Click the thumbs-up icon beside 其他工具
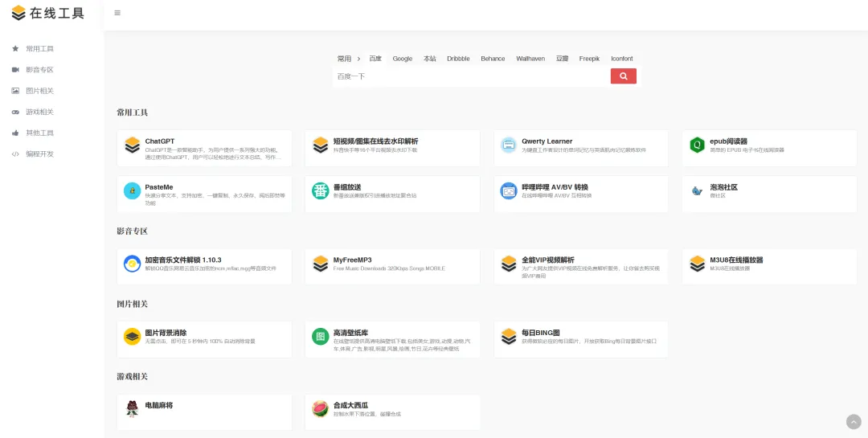The width and height of the screenshot is (868, 438). [x=15, y=133]
